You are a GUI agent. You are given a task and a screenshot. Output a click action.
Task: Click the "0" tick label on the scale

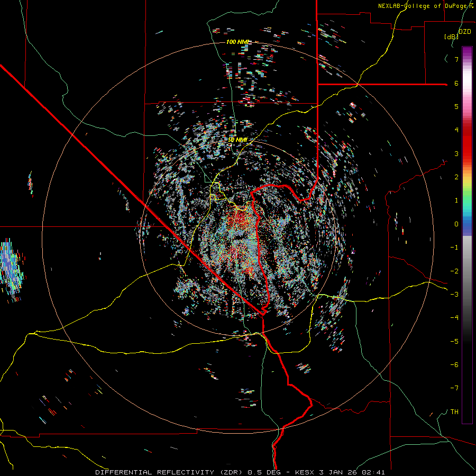coord(456,224)
